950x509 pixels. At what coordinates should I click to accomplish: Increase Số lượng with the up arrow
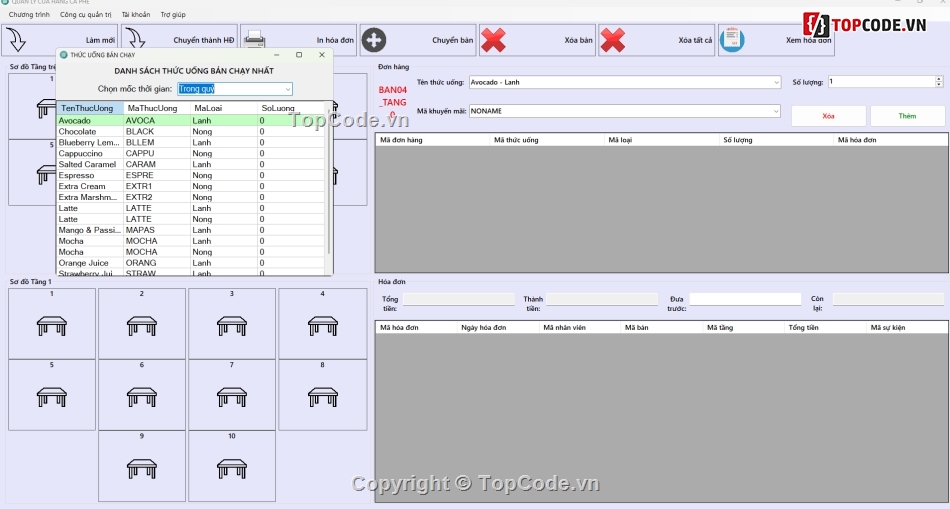tap(938, 79)
